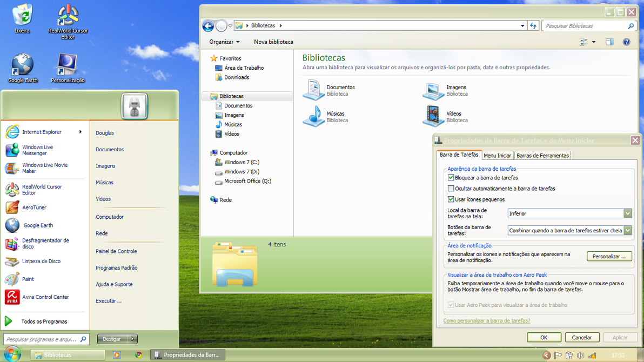Click the volume icon in system tray
Viewport: 644px width, 362px height.
(580, 356)
